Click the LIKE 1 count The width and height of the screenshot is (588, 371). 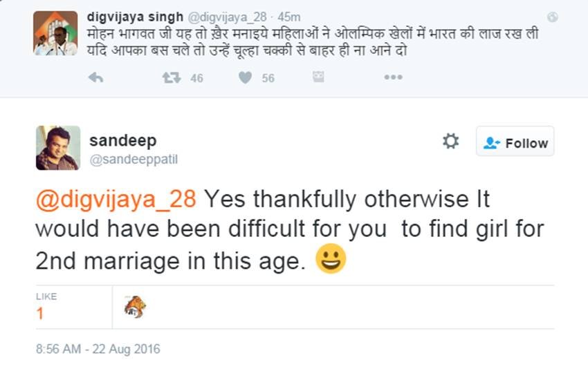pos(40,313)
